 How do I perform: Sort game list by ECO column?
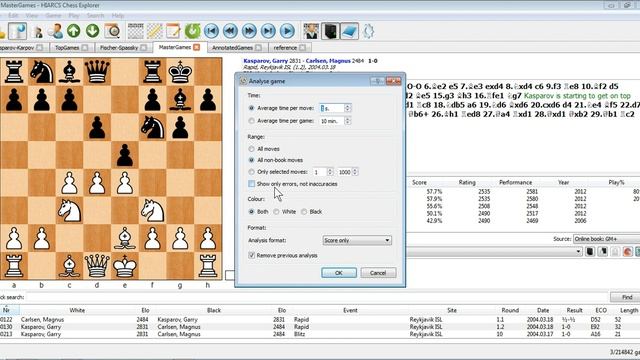point(601,310)
